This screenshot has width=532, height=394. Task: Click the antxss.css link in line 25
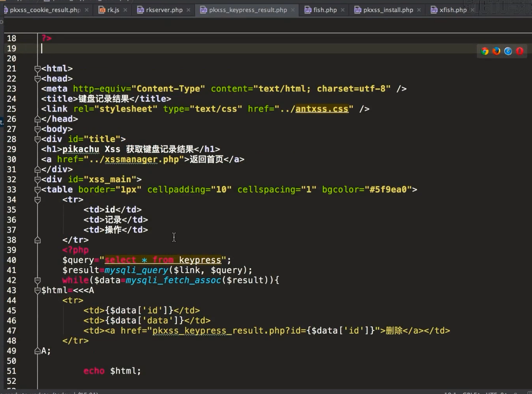[322, 109]
